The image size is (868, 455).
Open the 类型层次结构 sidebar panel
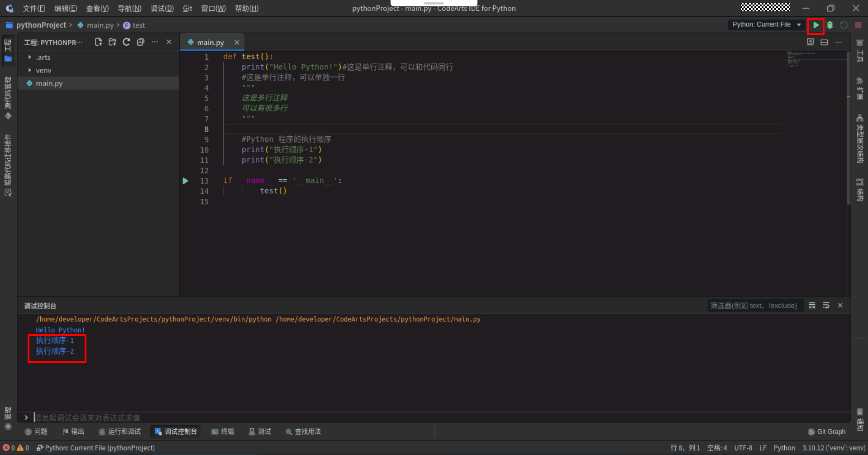tap(860, 139)
